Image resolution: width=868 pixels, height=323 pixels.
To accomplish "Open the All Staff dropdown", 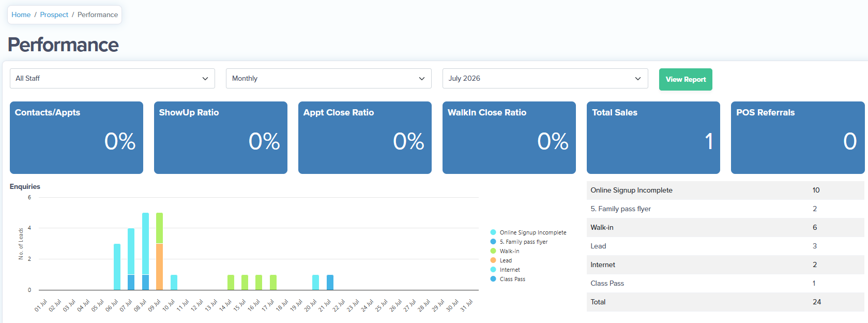I will (112, 79).
